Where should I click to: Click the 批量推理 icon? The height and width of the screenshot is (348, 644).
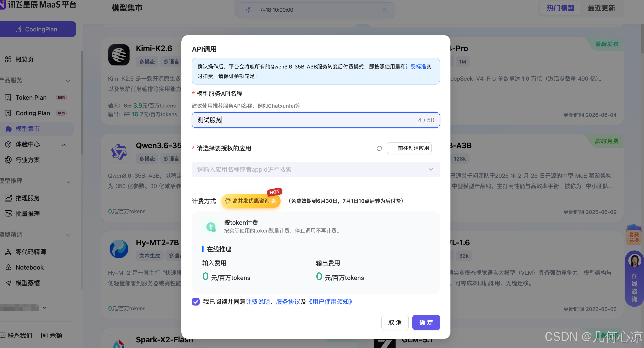8,214
